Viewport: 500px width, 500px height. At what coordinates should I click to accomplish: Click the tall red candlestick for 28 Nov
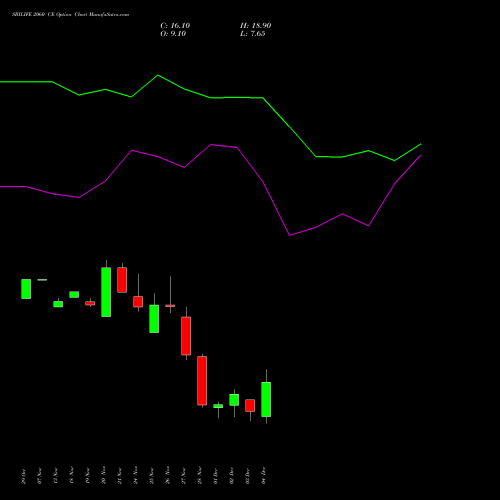tap(202, 381)
